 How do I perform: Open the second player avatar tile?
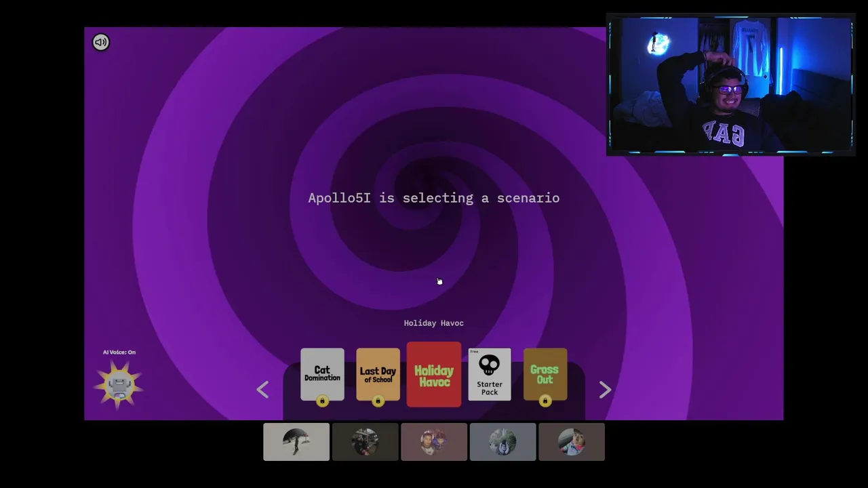pos(365,442)
